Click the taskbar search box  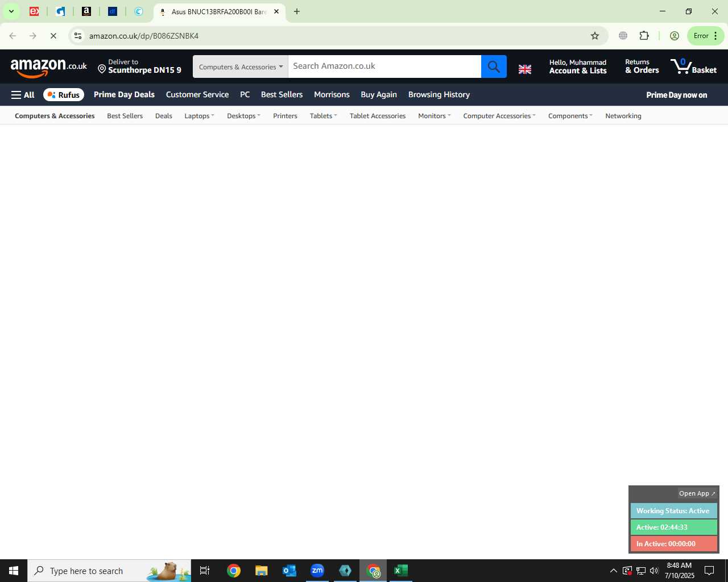pyautogui.click(x=109, y=571)
